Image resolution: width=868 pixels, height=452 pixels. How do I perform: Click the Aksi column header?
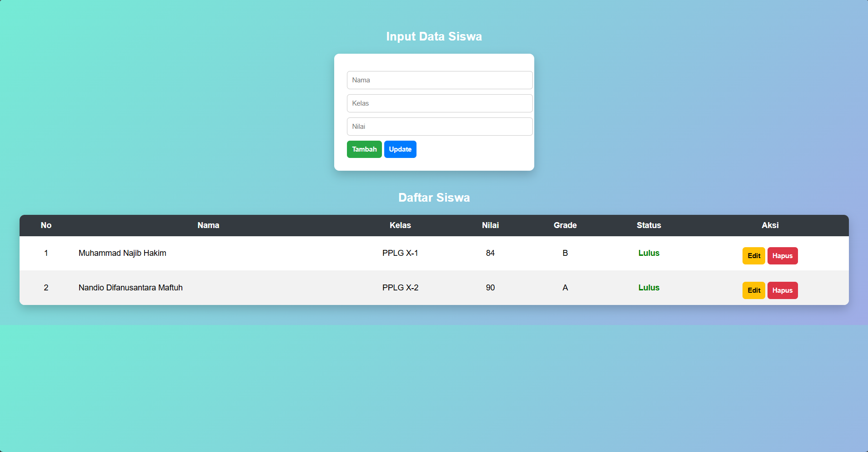click(x=770, y=225)
